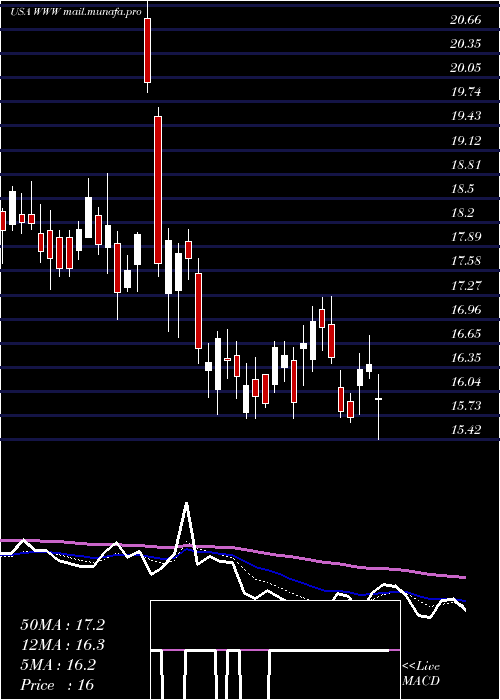Click the '12MA : 16.3' readout
500x700 pixels.
pyautogui.click(x=62, y=645)
